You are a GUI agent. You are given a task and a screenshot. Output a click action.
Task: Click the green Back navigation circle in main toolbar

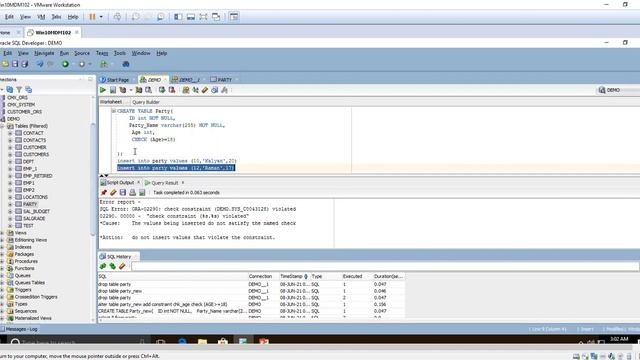coord(65,64)
